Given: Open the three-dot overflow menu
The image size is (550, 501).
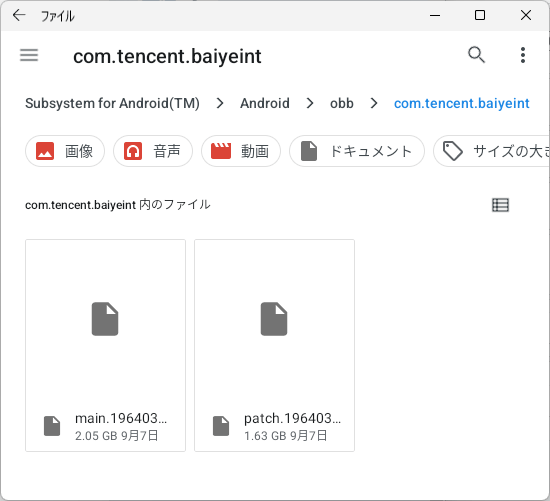Looking at the screenshot, I should click(523, 55).
